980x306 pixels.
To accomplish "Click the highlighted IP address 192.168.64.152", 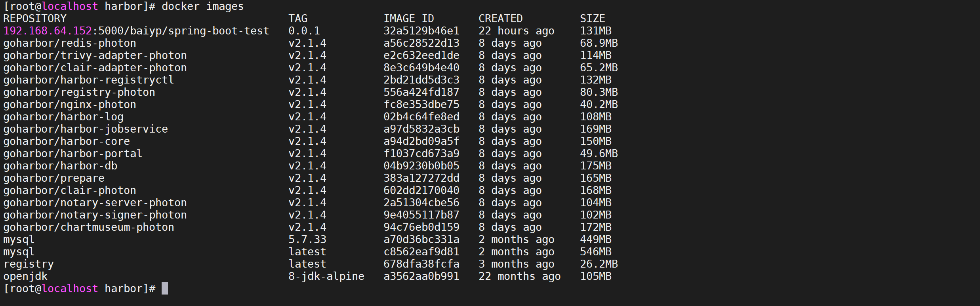I will pos(48,31).
